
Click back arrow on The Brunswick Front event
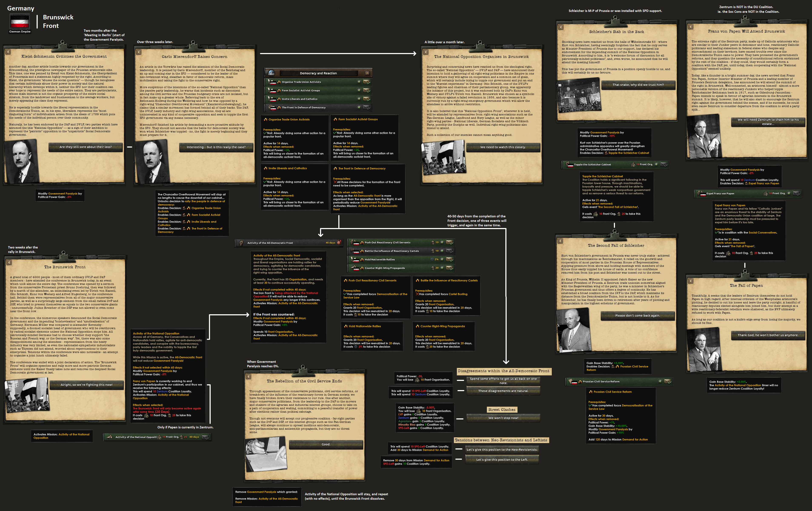9,262
